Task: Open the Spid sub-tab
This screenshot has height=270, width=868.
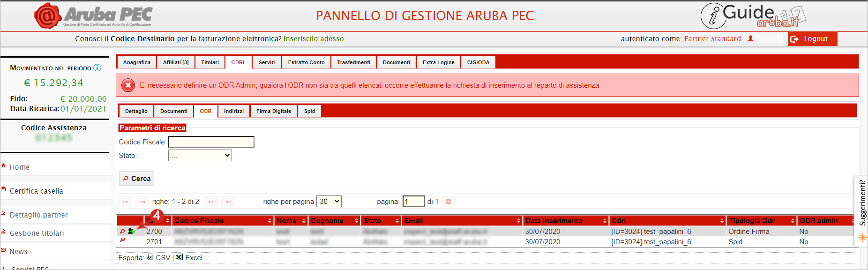Action: [x=310, y=111]
